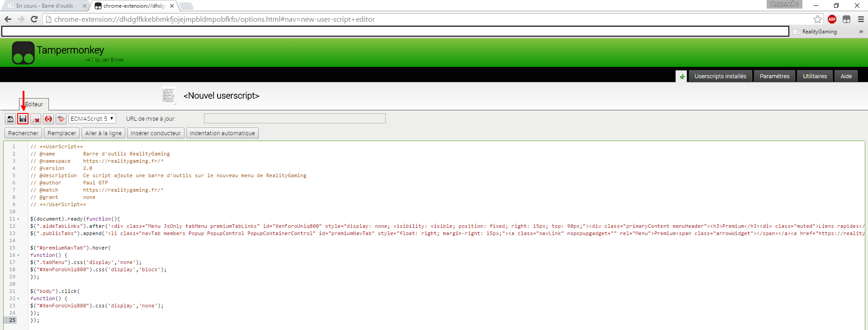868x330 pixels.
Task: Open the AdBlock Plus extension icon
Action: click(832, 19)
